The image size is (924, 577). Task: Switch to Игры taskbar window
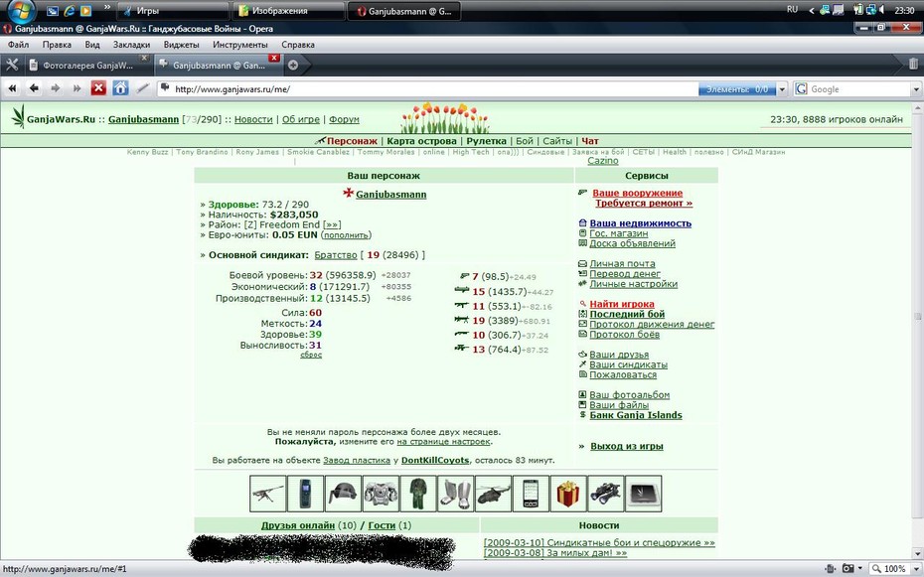[x=173, y=11]
